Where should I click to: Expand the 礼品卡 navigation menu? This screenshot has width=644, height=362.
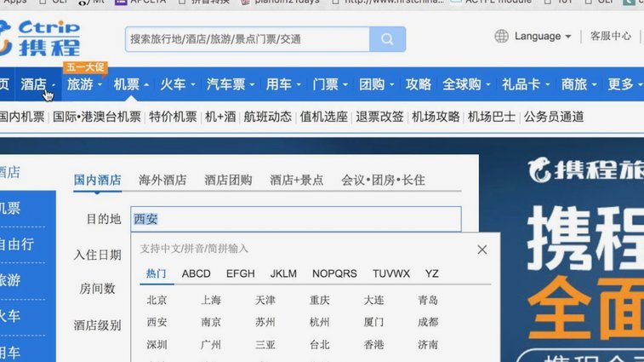click(525, 84)
